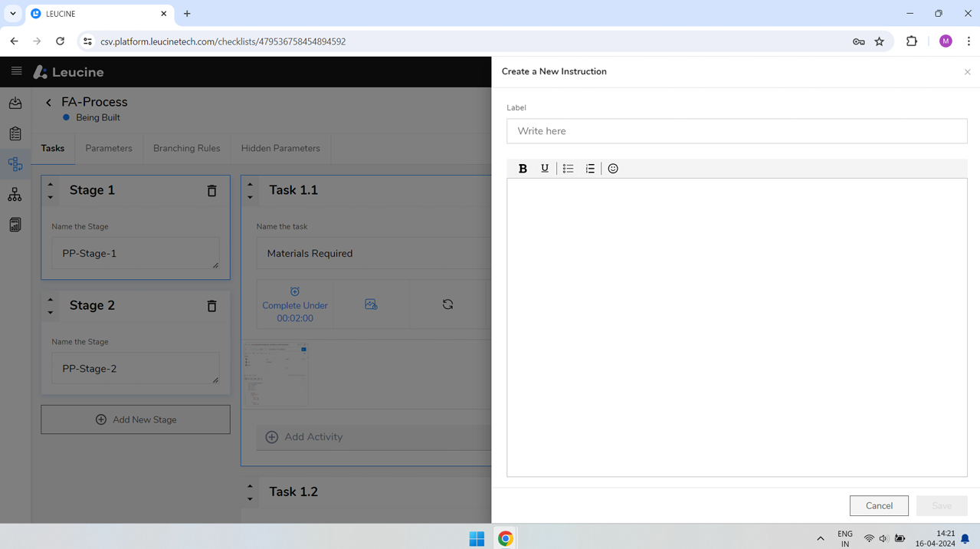Viewport: 980px width, 549px height.
Task: Open the browser extensions menu
Action: pyautogui.click(x=911, y=41)
